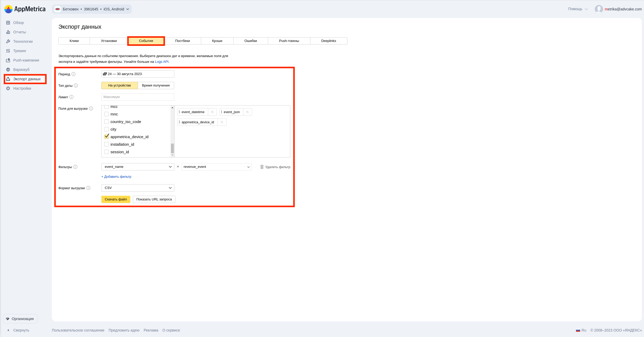
Task: Select Время получения date type
Action: coord(156,85)
